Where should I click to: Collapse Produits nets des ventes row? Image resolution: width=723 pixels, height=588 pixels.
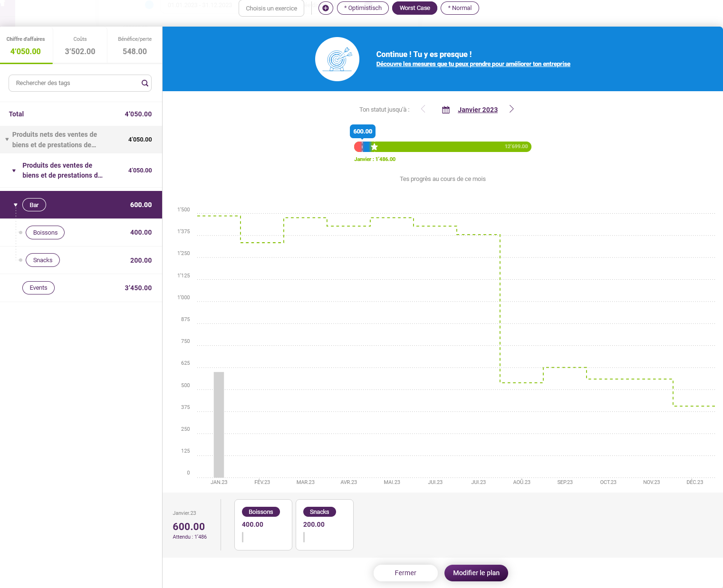[7, 140]
